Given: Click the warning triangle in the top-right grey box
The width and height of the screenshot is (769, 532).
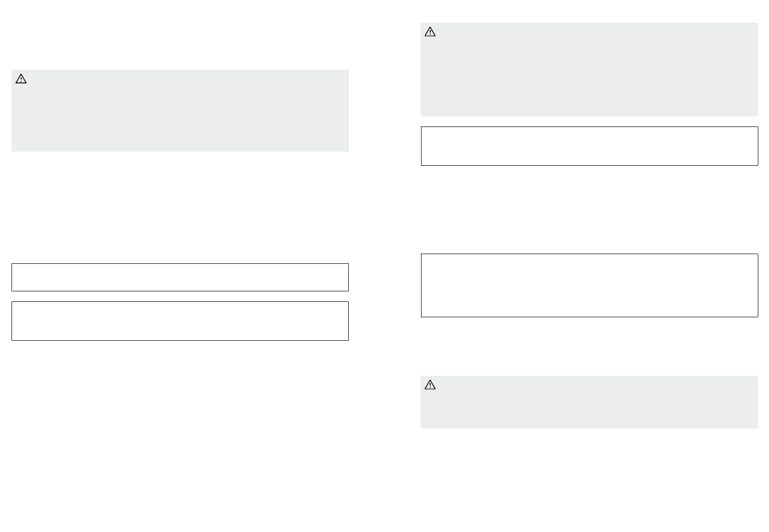Looking at the screenshot, I should coord(430,32).
